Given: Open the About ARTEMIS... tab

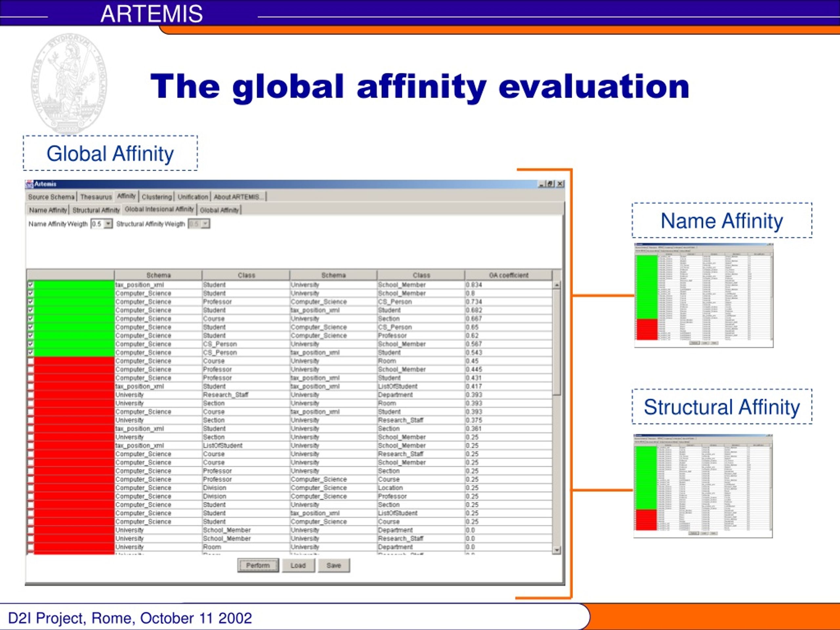Looking at the screenshot, I should click(x=239, y=197).
